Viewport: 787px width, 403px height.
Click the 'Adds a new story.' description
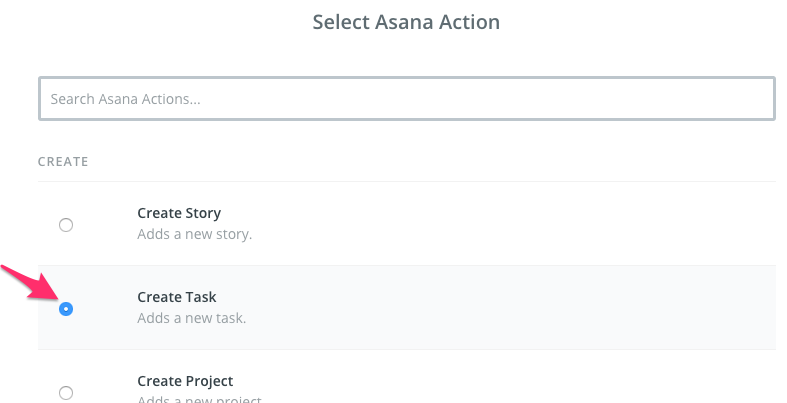pos(195,234)
